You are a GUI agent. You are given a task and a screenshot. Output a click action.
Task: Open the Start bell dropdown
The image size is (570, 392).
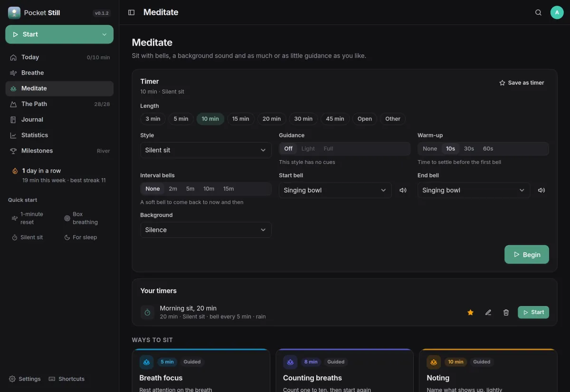(335, 190)
